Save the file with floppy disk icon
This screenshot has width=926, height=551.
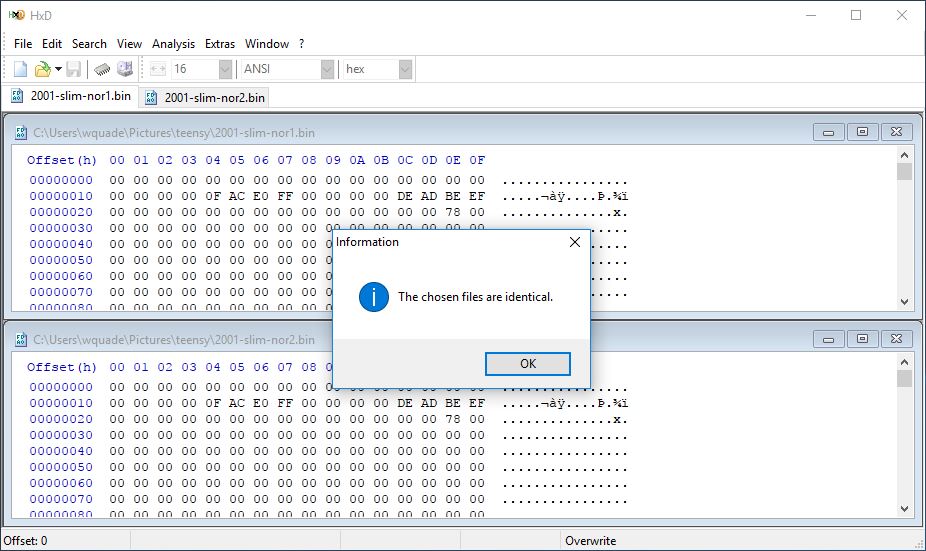pos(73,69)
